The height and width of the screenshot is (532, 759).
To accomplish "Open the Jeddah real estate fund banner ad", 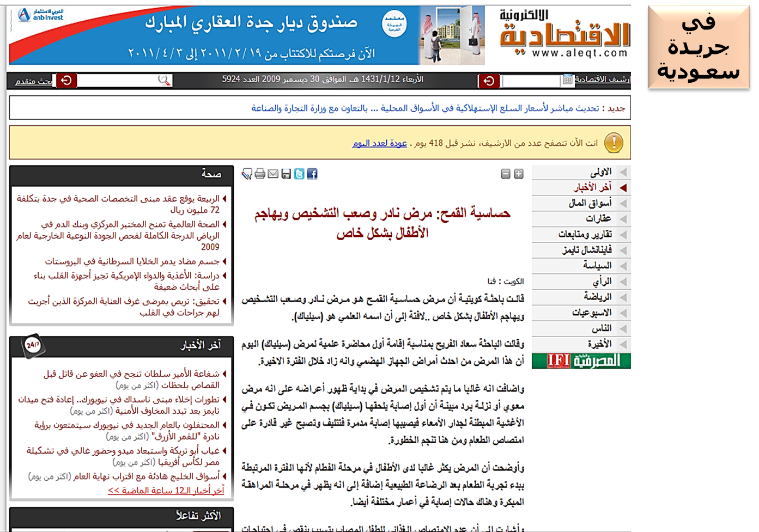I will pyautogui.click(x=246, y=35).
